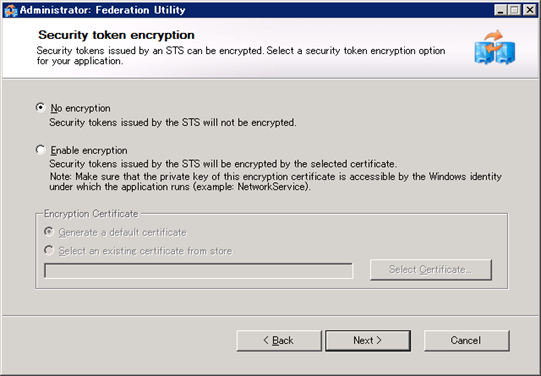Click the window maximize button
The width and height of the screenshot is (541, 376).
click(x=514, y=10)
